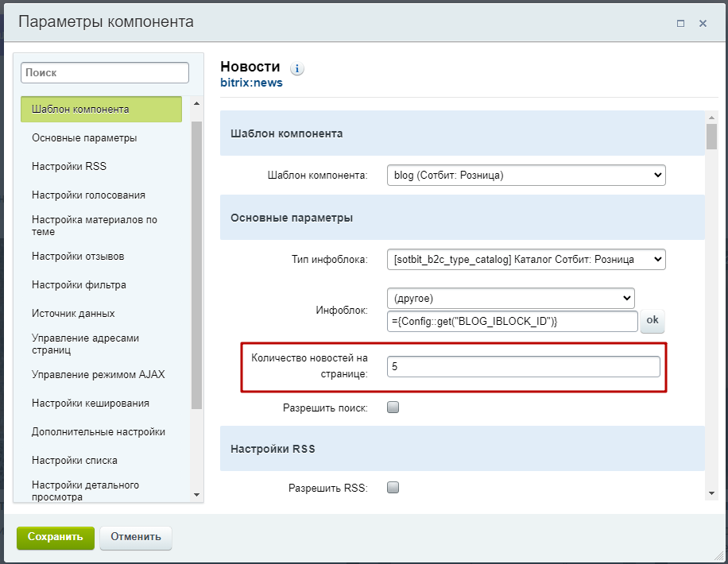
Task: Click the Инфоблок code input field
Action: click(x=512, y=322)
